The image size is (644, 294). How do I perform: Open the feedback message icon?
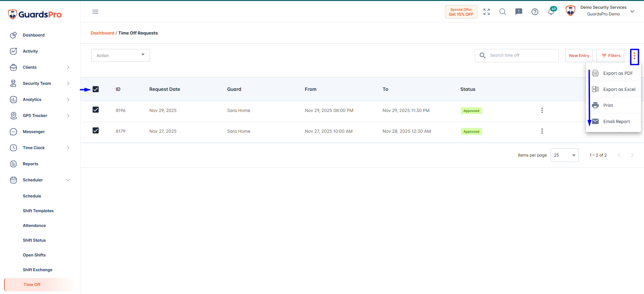pyautogui.click(x=519, y=12)
